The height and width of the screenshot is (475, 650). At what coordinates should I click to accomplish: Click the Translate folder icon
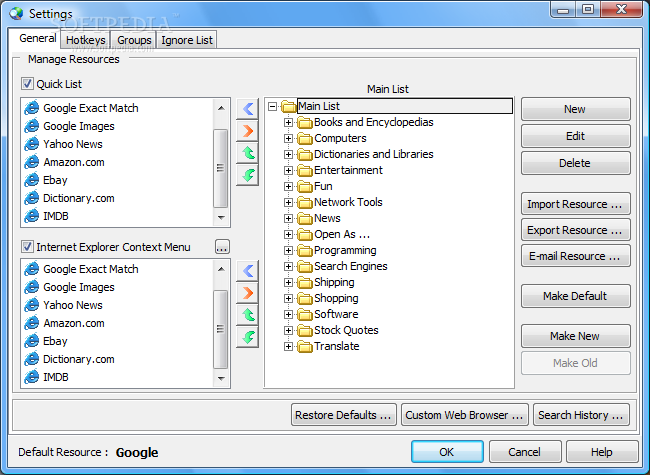305,347
